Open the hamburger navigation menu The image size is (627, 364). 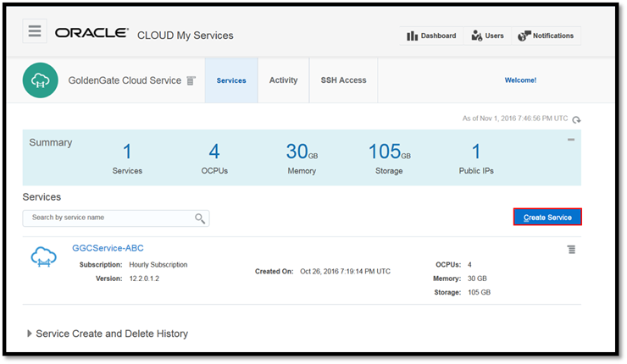point(35,32)
